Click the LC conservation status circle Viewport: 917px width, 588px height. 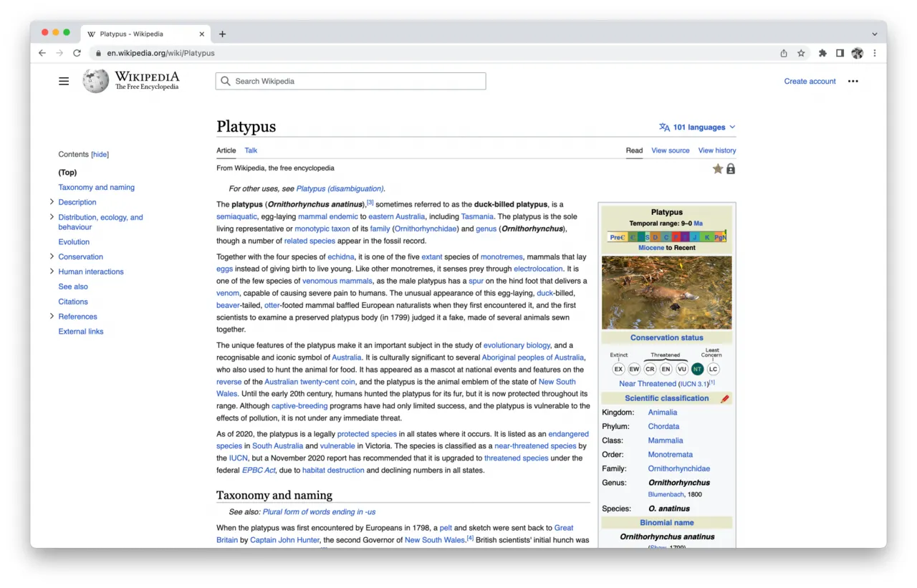pyautogui.click(x=713, y=370)
